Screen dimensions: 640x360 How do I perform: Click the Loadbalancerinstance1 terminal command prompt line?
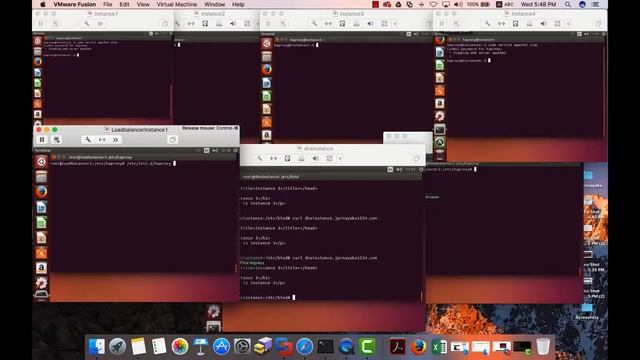(113, 163)
